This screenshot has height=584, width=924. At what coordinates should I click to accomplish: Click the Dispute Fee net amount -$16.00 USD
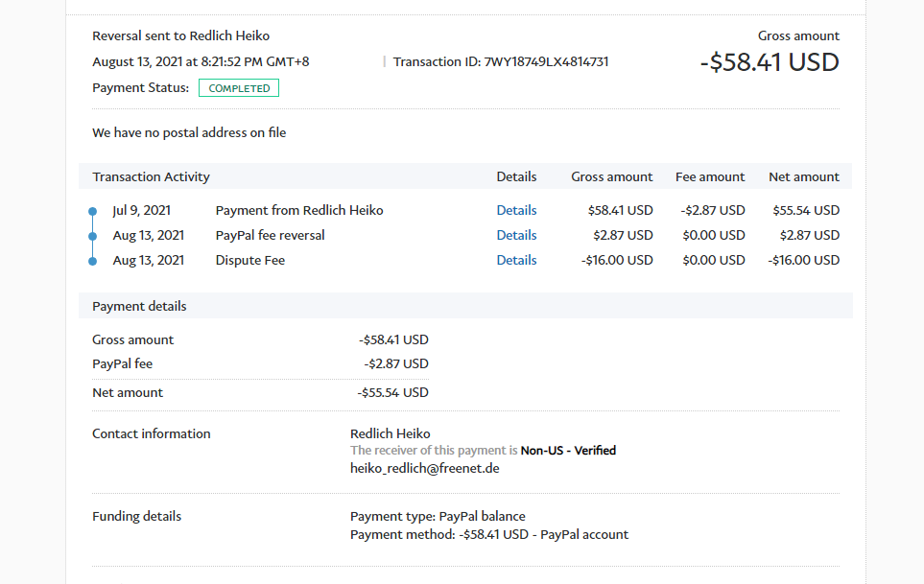pos(805,260)
